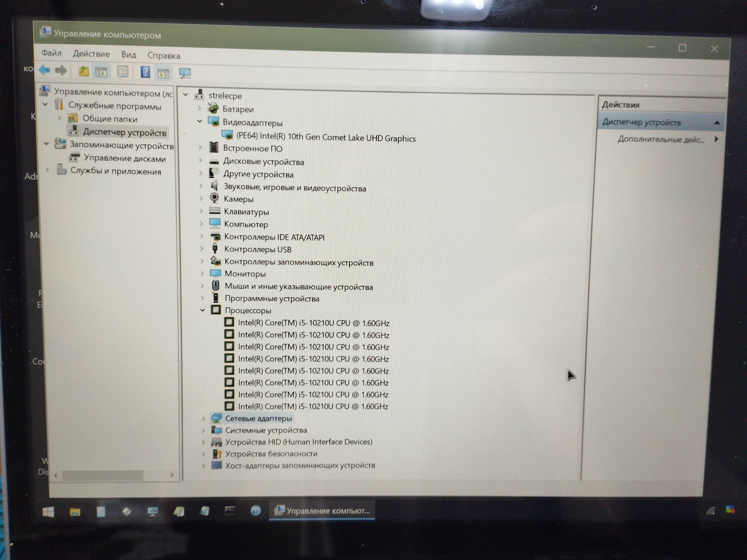
Task: Select Диспетчер устройств in the left tree
Action: coord(124,132)
